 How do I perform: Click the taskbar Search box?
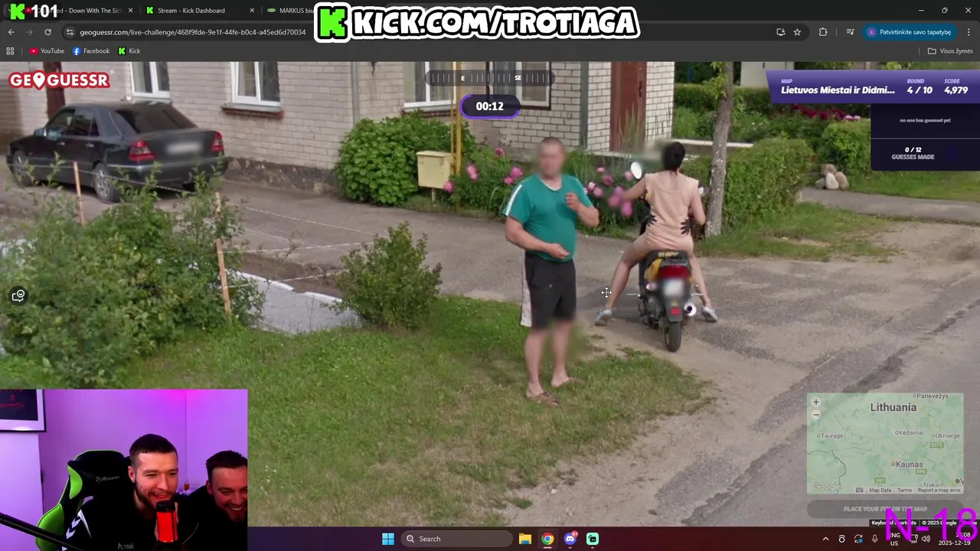tap(456, 539)
